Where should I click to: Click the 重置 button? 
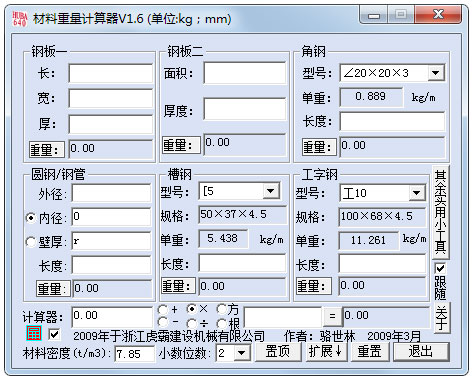[370, 352]
